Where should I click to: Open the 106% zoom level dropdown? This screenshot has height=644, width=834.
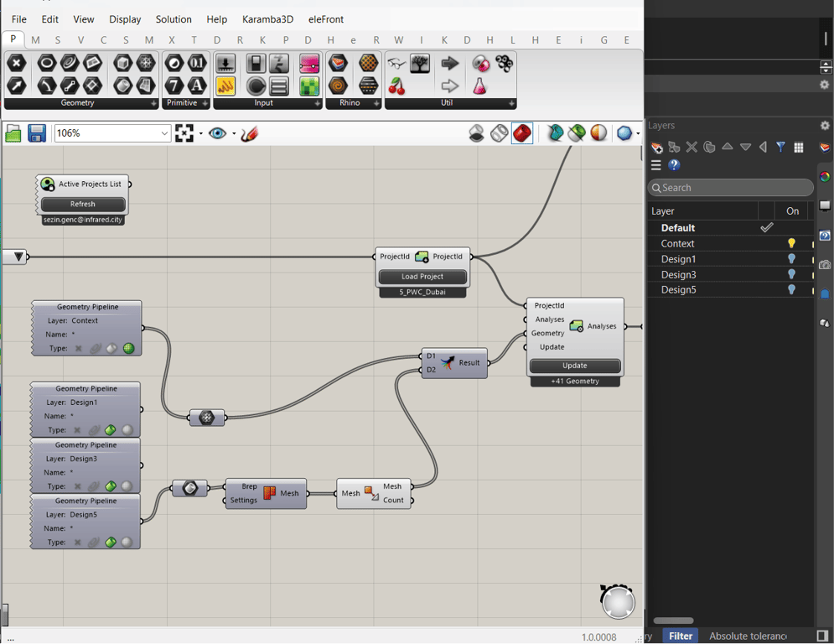[x=164, y=133]
